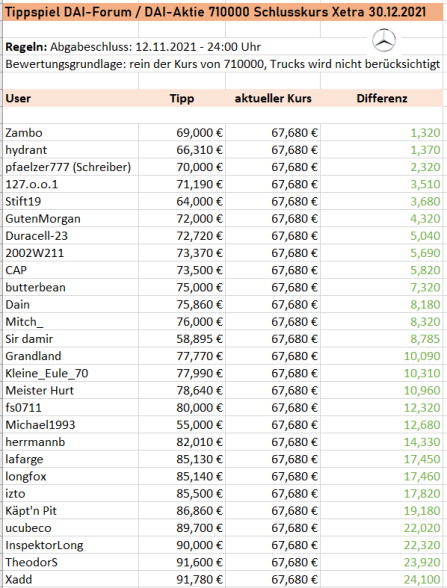The image size is (447, 588).
Task: Click the tip value '72,720 €'
Action: [x=200, y=236]
